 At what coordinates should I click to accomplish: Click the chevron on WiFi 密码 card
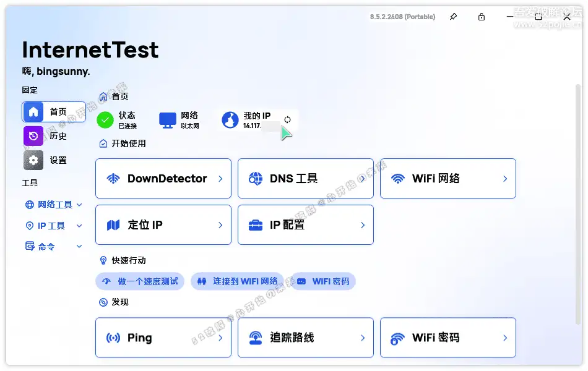click(505, 338)
